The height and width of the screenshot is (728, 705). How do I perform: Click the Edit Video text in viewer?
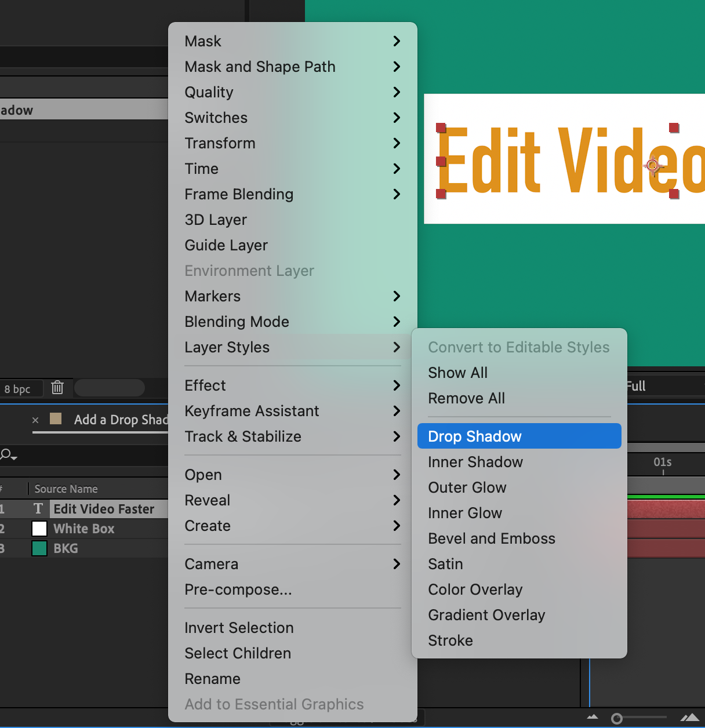click(x=571, y=160)
